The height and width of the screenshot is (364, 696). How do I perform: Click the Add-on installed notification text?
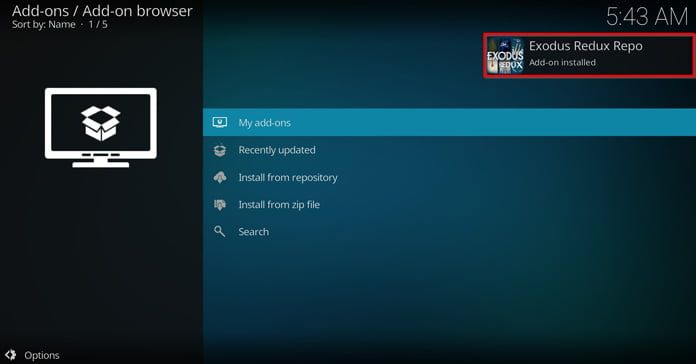click(562, 63)
